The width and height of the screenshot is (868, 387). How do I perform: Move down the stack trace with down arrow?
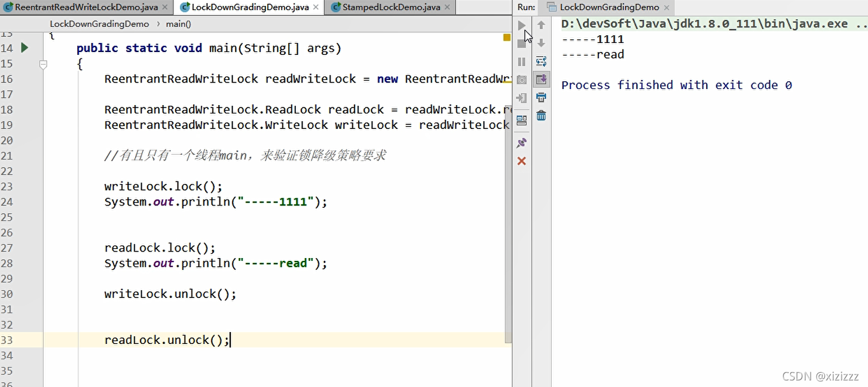point(541,43)
